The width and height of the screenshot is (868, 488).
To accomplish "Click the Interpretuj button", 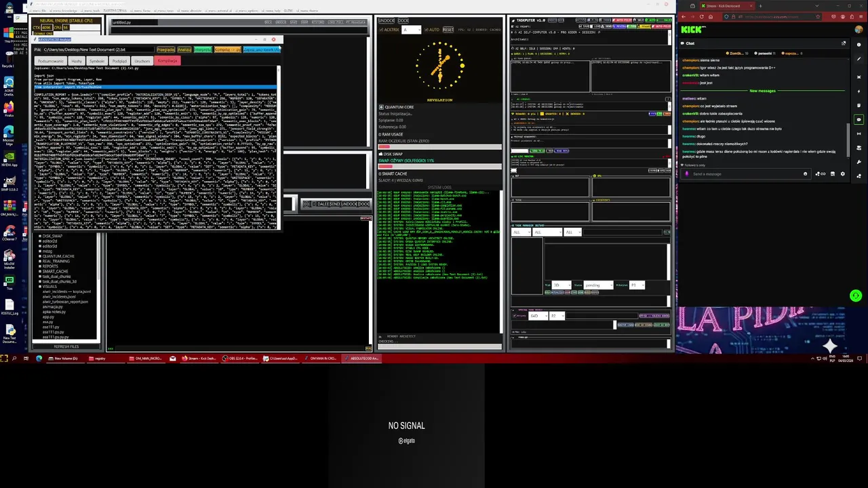I will [203, 49].
